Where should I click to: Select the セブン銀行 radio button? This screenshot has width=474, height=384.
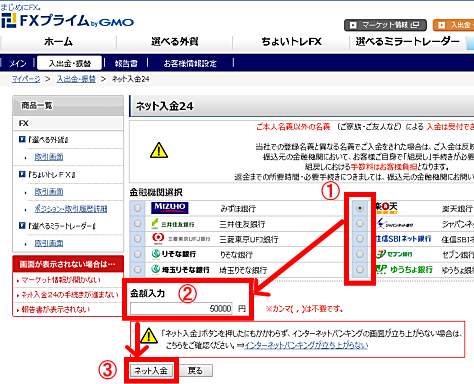coord(360,254)
